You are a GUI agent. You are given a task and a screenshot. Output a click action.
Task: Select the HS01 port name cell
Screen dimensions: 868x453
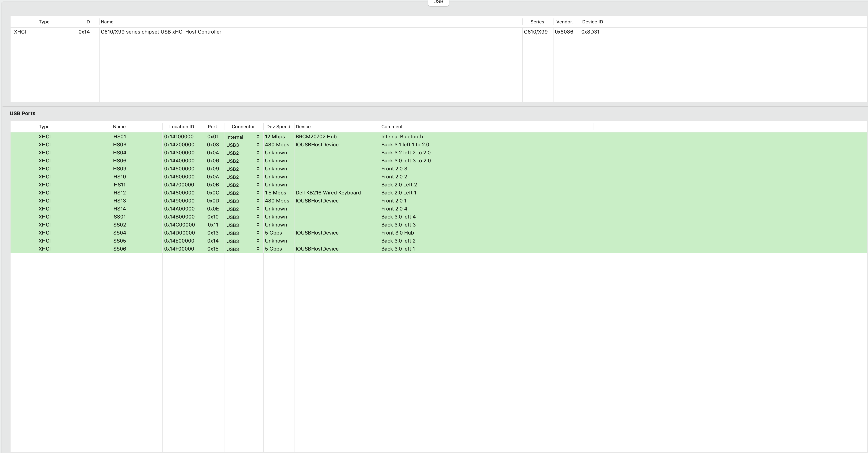(120, 137)
